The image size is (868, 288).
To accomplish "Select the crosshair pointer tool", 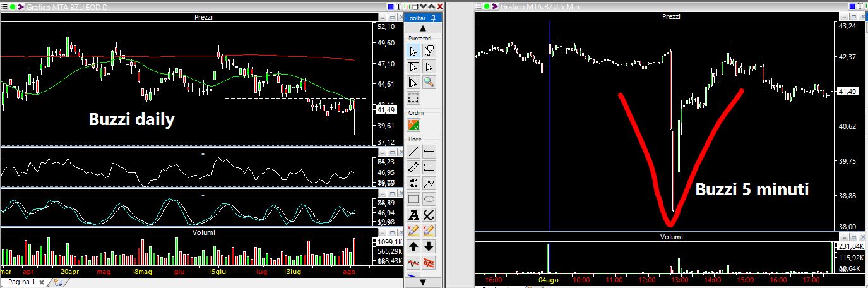I will click(413, 82).
